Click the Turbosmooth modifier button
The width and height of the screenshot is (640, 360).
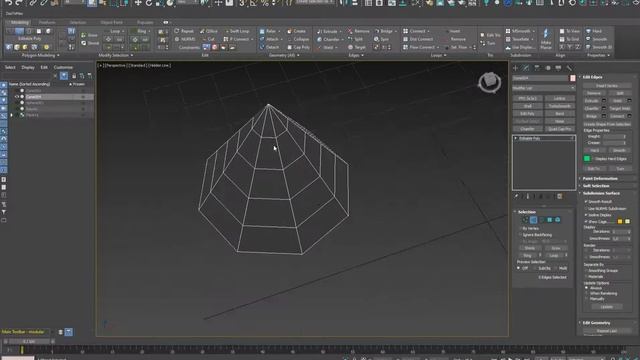coord(559,106)
